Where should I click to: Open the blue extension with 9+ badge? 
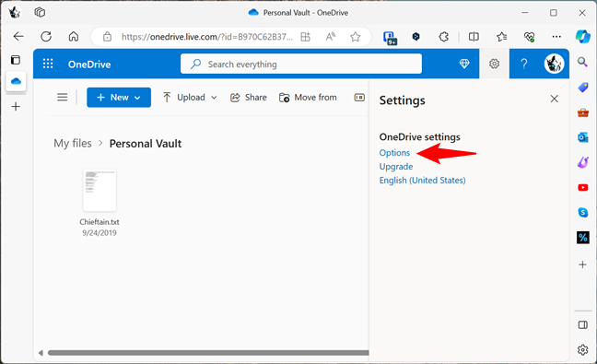[x=390, y=38]
